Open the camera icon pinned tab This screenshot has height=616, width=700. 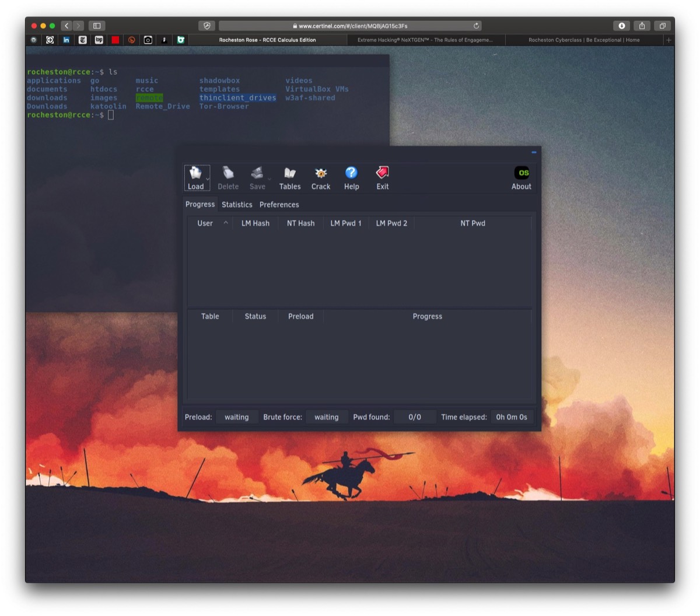[x=148, y=40]
